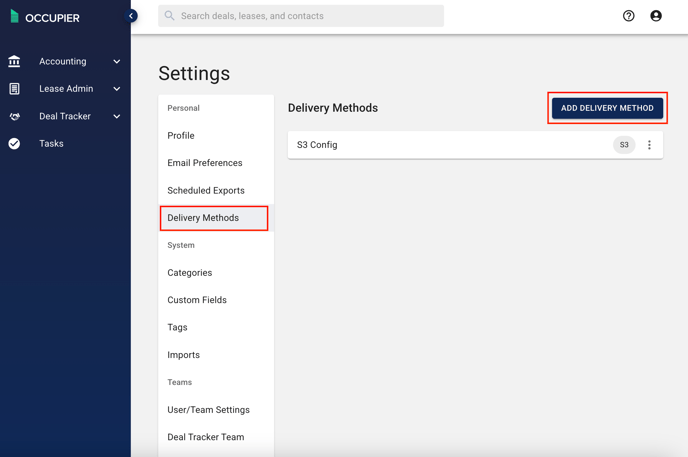Click the Lease Admin document icon

click(x=14, y=89)
